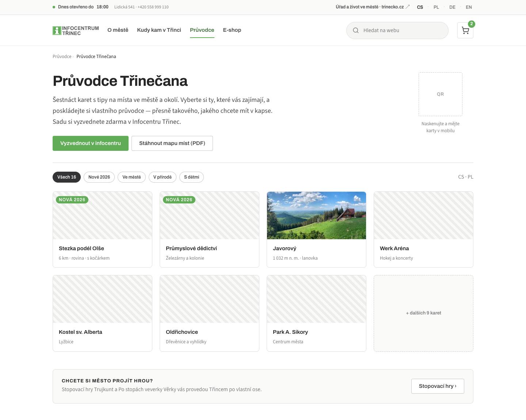
Task: Click 'CHCETE SI MĚSTO PROJÍT HROU?' heading
Action: 107,381
